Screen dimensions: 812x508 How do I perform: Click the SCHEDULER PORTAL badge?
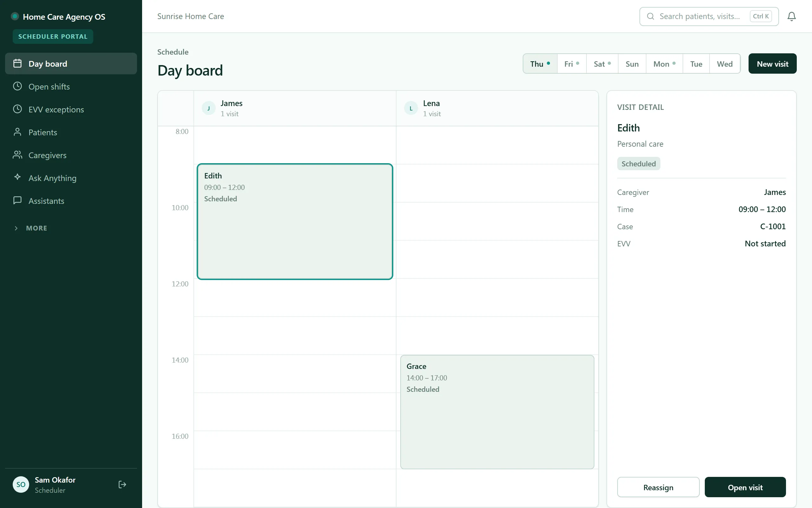point(53,36)
